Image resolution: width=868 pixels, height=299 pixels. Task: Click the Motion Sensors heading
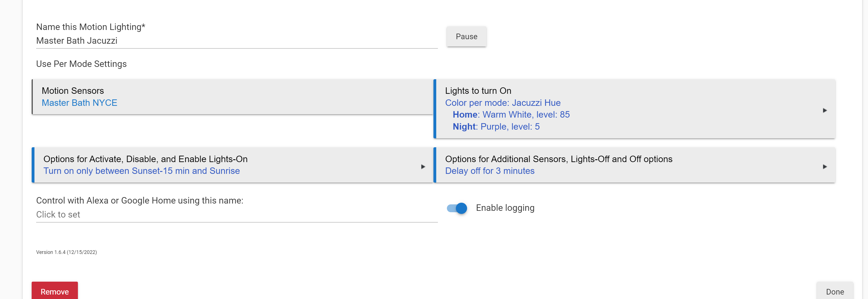pos(73,91)
